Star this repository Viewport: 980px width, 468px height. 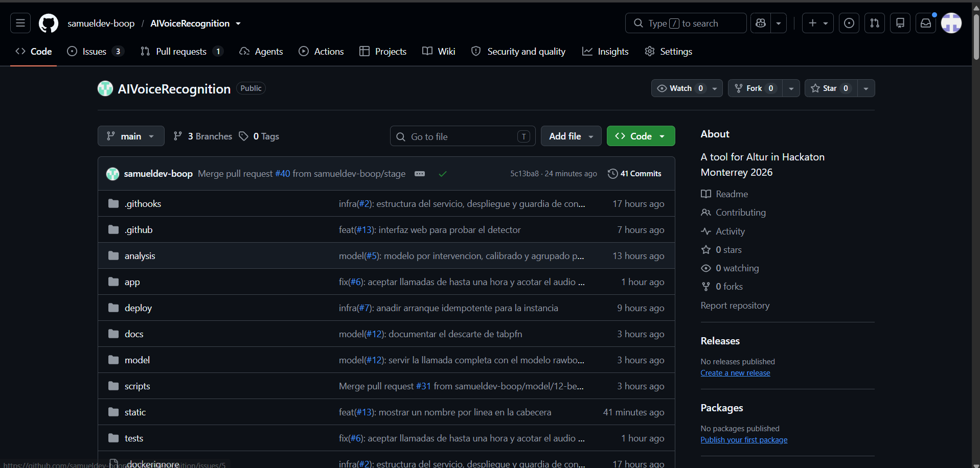coord(831,88)
